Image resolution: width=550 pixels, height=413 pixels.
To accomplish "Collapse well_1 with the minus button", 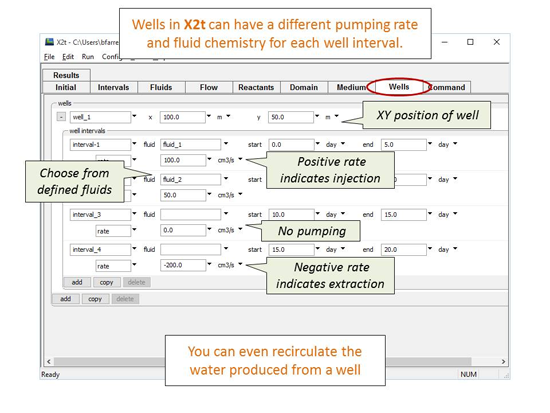I will point(61,117).
